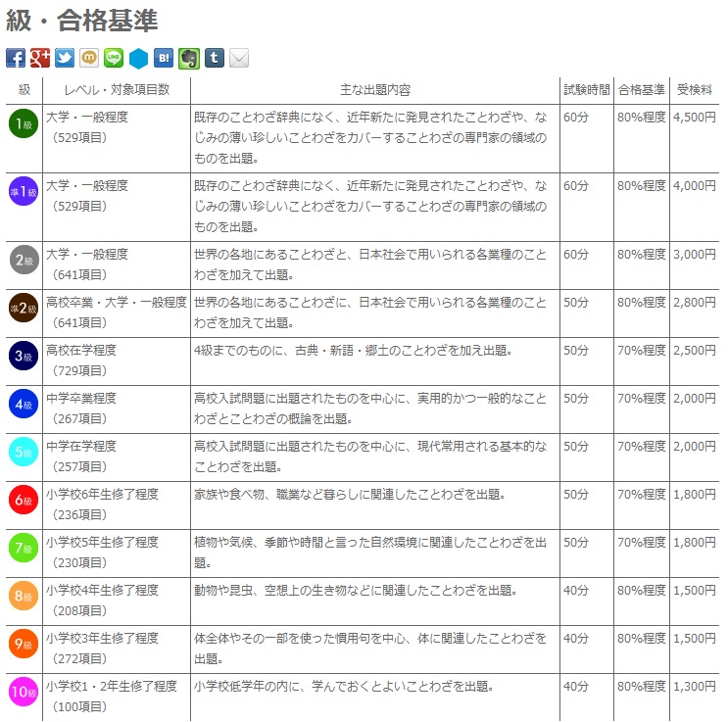Share via the mixi icon

click(x=89, y=58)
